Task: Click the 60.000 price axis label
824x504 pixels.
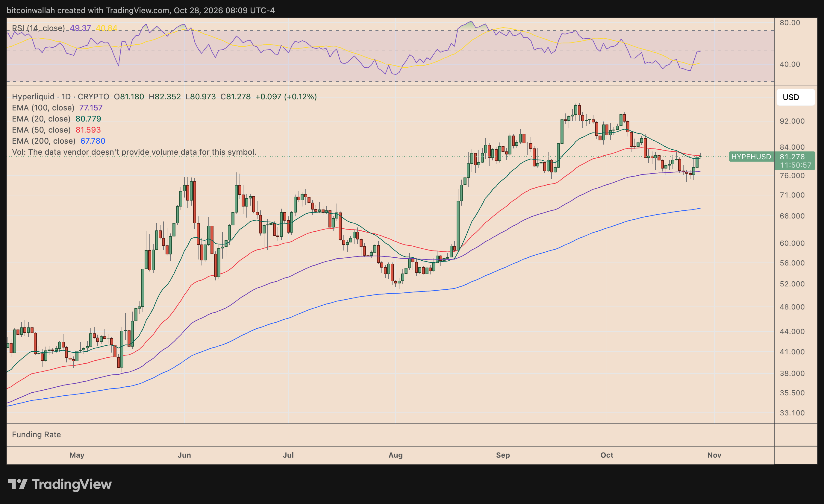Action: click(792, 243)
